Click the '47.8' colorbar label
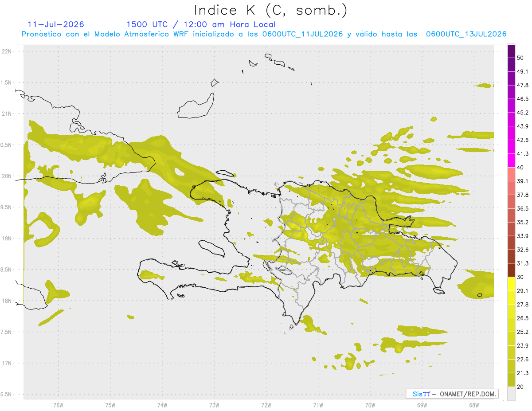This screenshot has height=411, width=532. (x=523, y=85)
